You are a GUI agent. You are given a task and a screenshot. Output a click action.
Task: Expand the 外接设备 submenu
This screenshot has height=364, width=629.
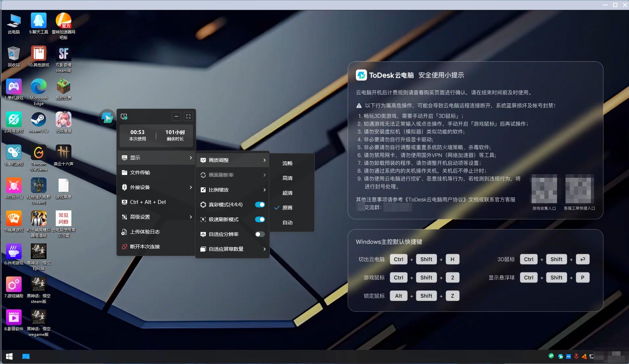pyautogui.click(x=156, y=187)
